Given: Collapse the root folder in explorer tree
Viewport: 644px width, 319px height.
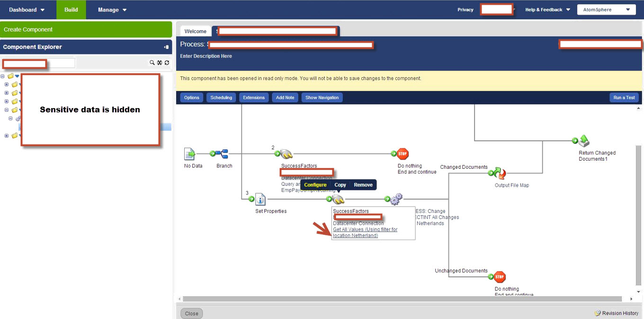Looking at the screenshot, I should coord(3,76).
